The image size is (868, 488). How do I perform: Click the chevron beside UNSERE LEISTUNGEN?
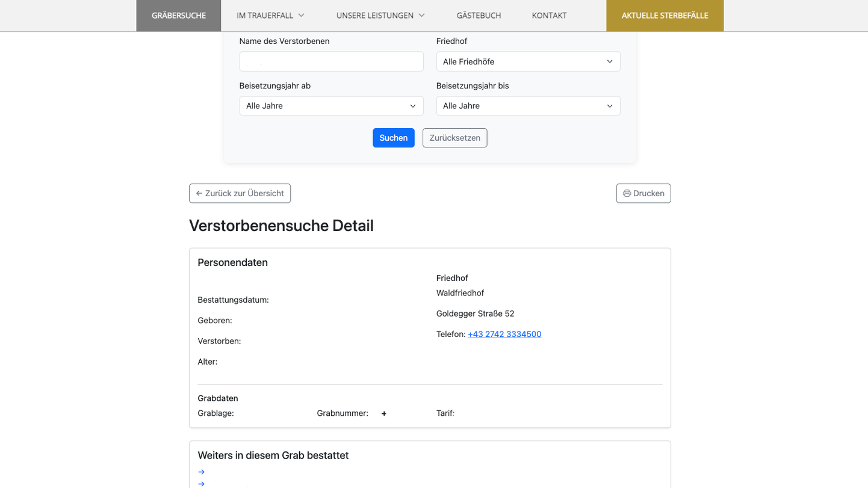[422, 15]
